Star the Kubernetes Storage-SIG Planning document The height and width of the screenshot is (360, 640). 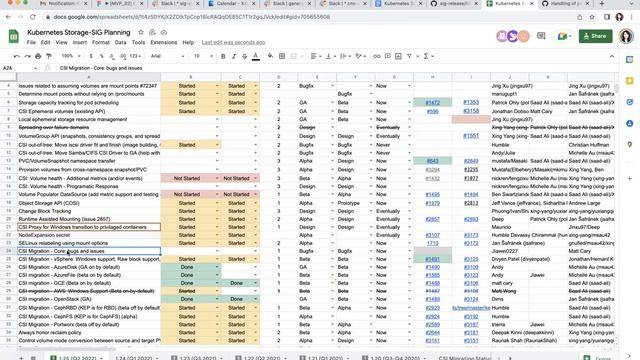[x=141, y=32]
